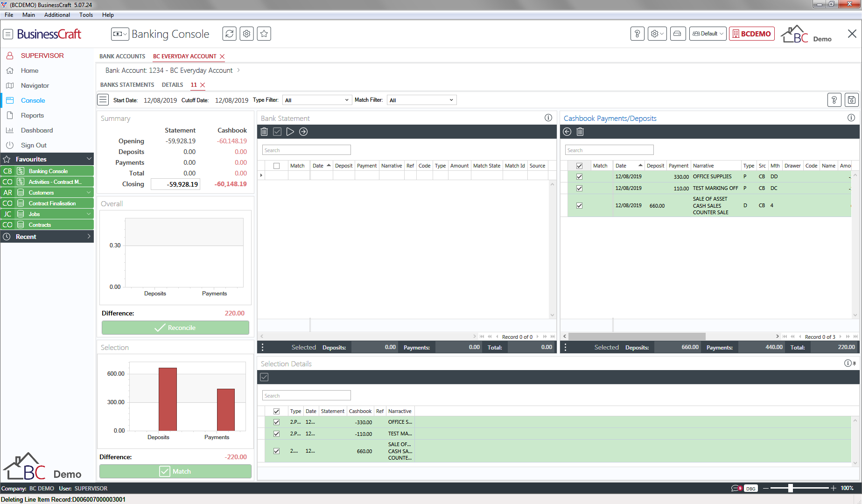This screenshot has height=504, width=862.
Task: Click check-all icon in Bank Statement toolbar
Action: coord(277,132)
